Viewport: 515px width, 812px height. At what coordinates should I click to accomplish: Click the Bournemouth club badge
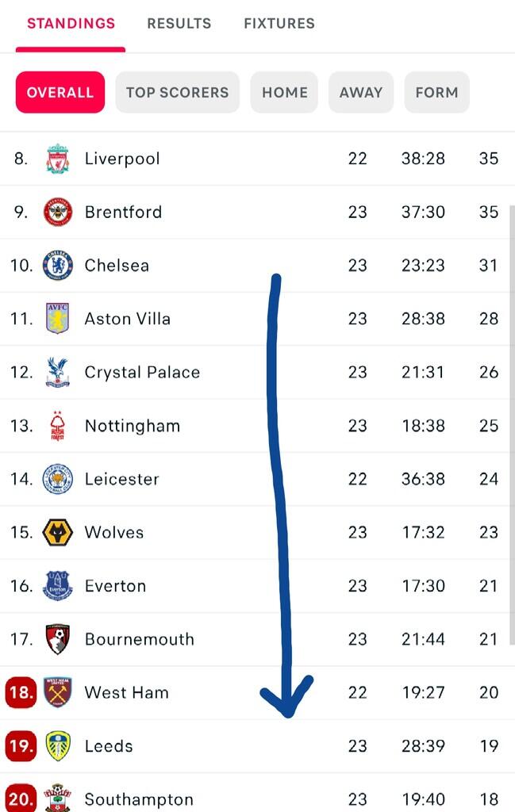coord(57,639)
